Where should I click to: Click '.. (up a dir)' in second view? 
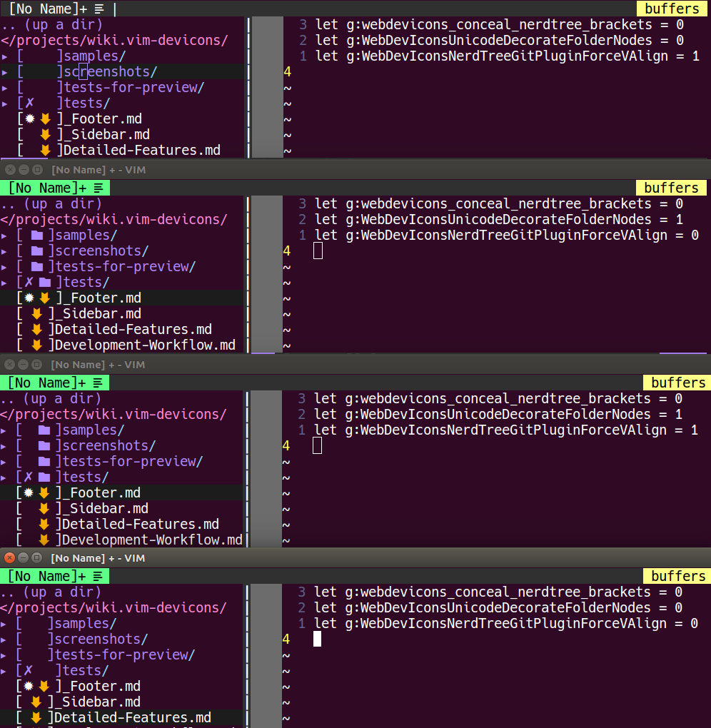point(51,204)
